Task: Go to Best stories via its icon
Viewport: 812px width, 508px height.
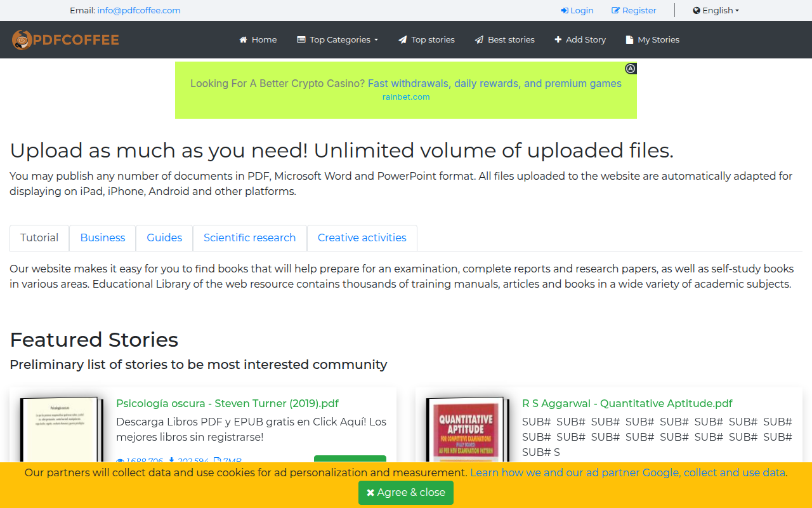Action: 479,39
